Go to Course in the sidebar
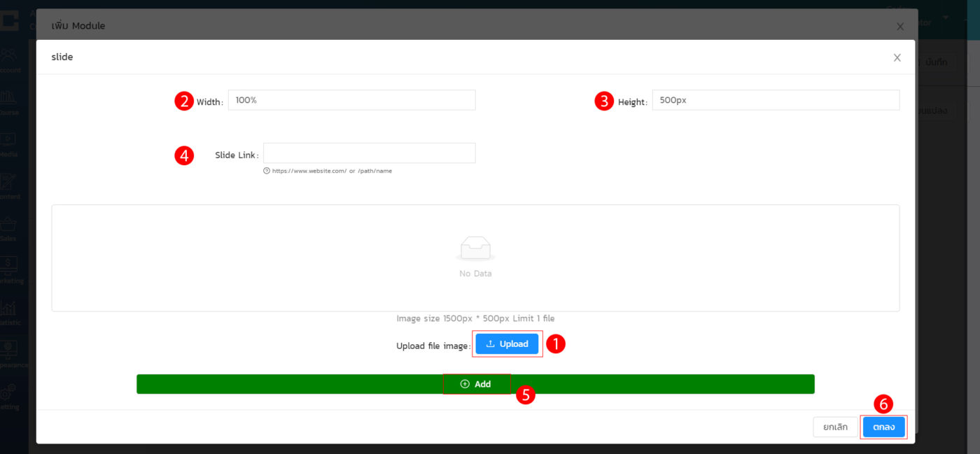Viewport: 980px width, 454px height. tap(10, 99)
